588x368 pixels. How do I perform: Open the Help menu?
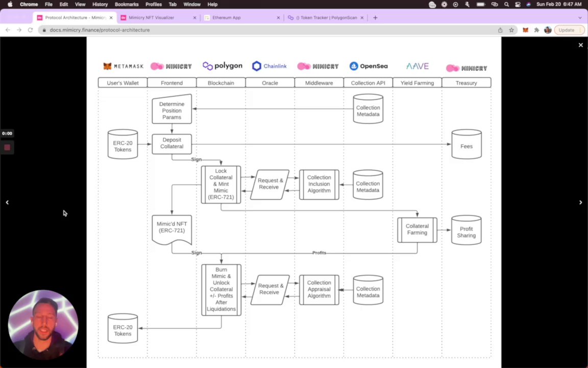click(x=212, y=5)
